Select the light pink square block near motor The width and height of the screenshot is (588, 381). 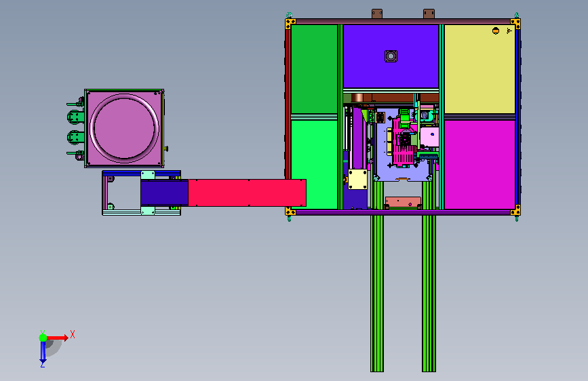429,137
